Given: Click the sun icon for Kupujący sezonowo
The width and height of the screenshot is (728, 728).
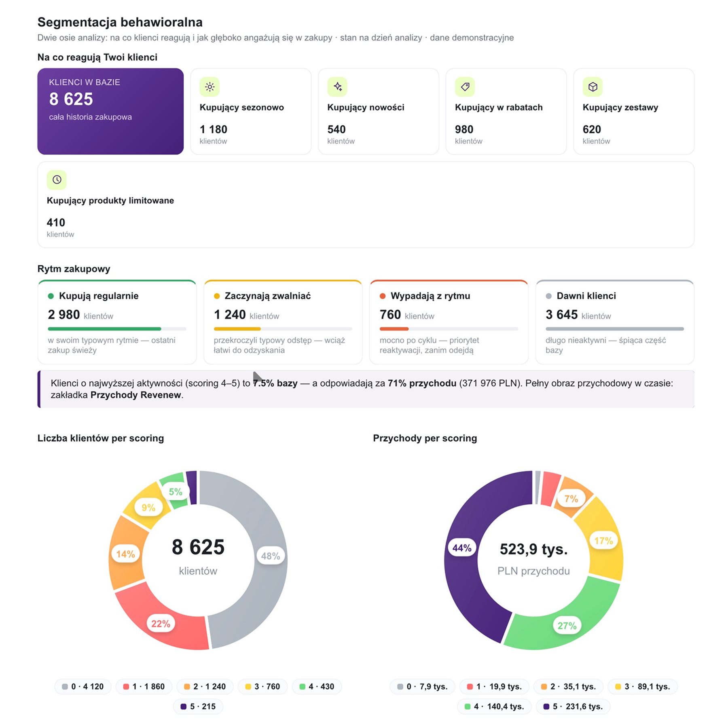Looking at the screenshot, I should pos(210,87).
